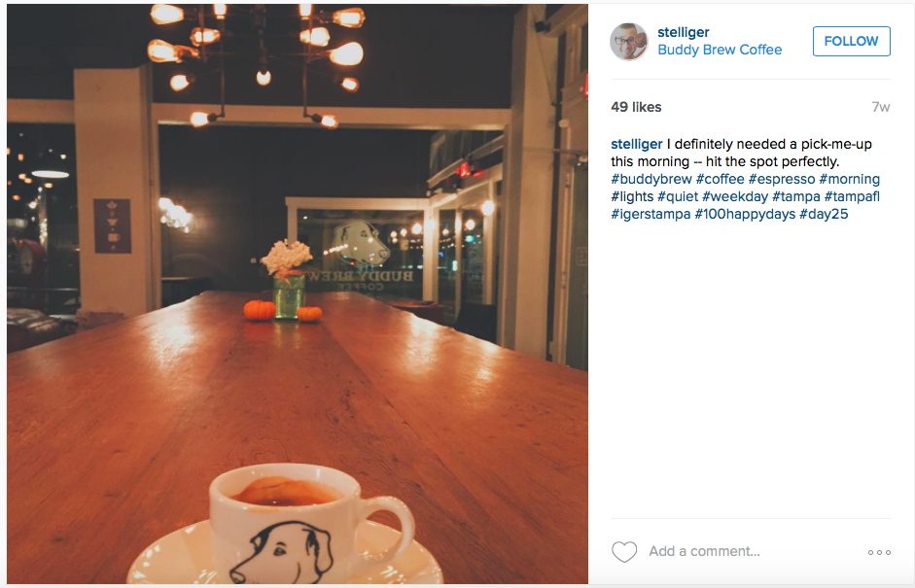Open stelliger username in the header
Image resolution: width=915 pixels, height=588 pixels.
684,32
